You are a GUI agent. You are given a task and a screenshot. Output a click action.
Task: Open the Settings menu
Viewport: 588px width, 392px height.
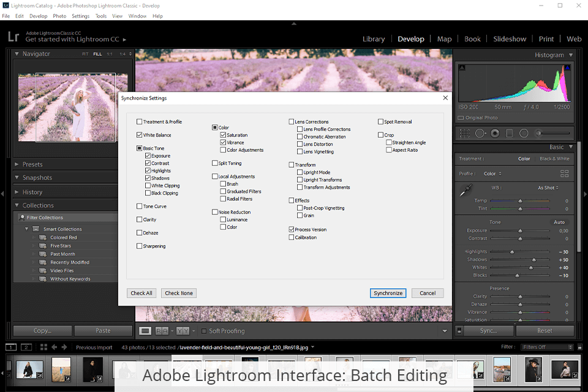pos(81,16)
